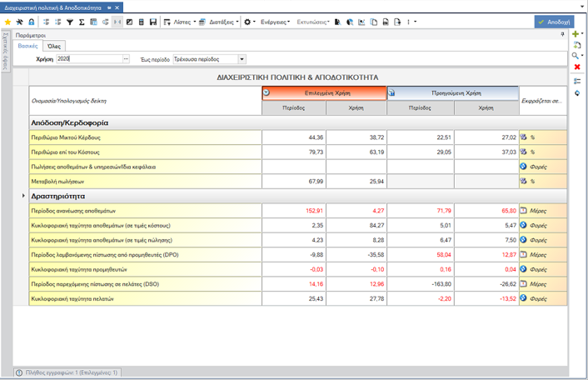
Task: Click the pin icon beside the tab title
Action: 109,7
